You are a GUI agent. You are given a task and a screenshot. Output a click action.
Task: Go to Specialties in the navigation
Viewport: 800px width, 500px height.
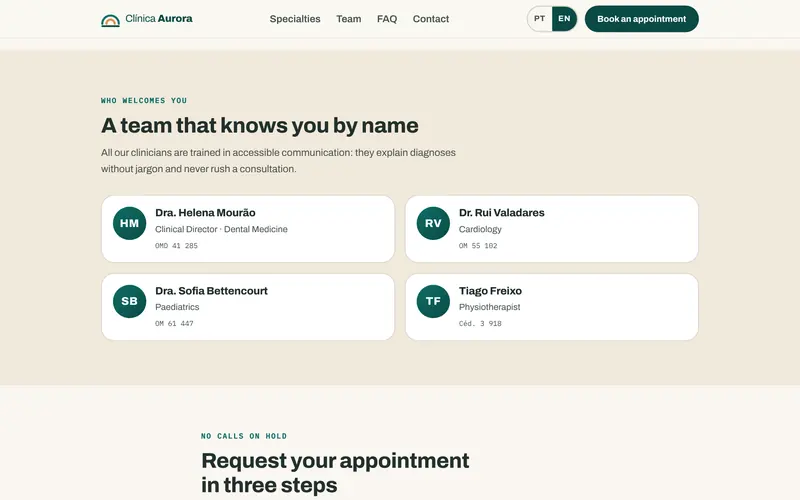(295, 19)
